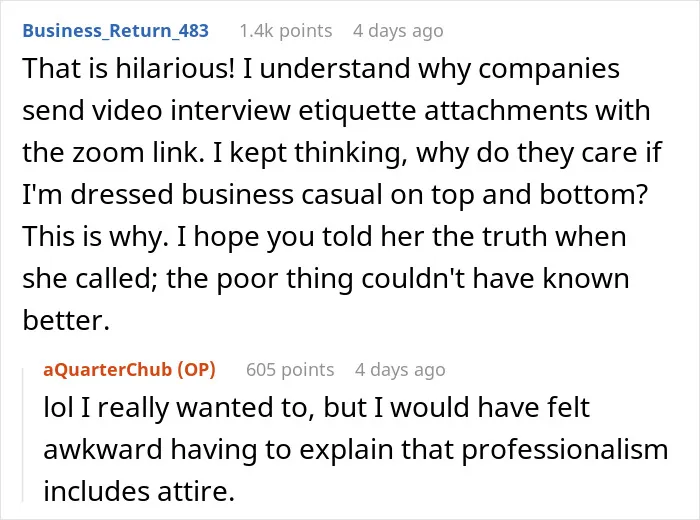Click the word companies in first line

(549, 68)
